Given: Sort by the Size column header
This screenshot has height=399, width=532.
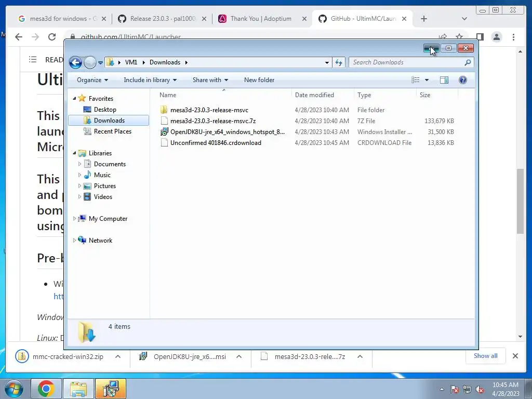Looking at the screenshot, I should click(x=437, y=95).
